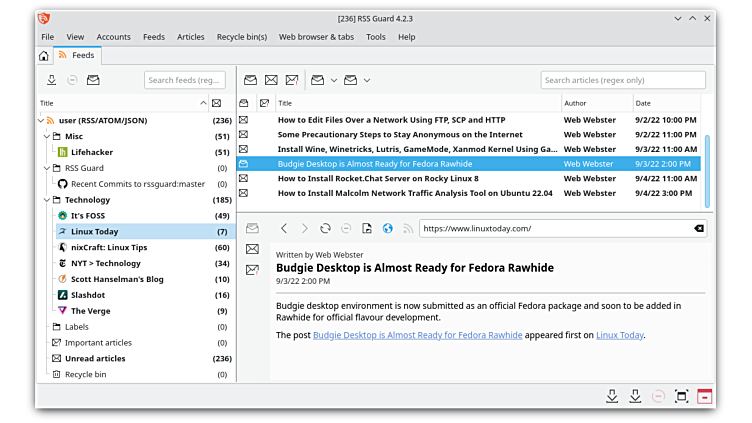Click the Search articles input field

[622, 80]
